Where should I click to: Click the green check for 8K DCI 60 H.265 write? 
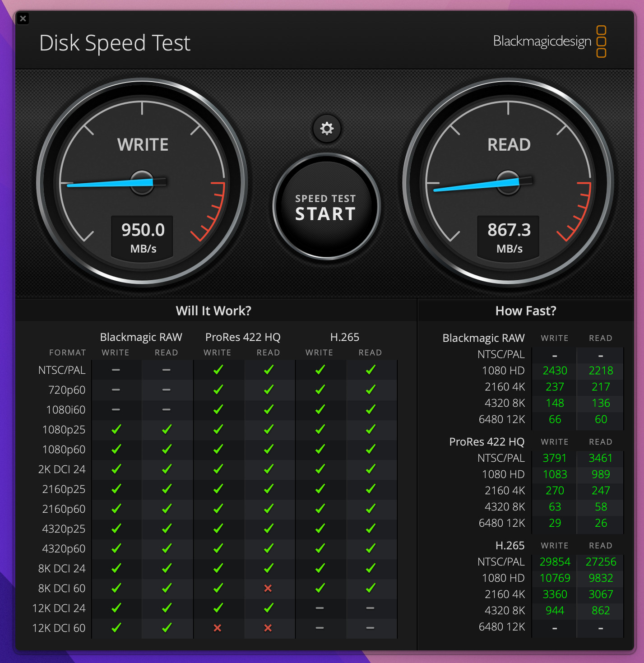point(320,588)
